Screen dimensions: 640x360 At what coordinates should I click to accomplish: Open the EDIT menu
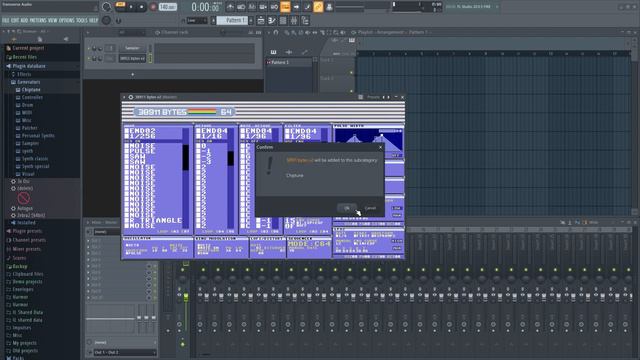[15, 20]
